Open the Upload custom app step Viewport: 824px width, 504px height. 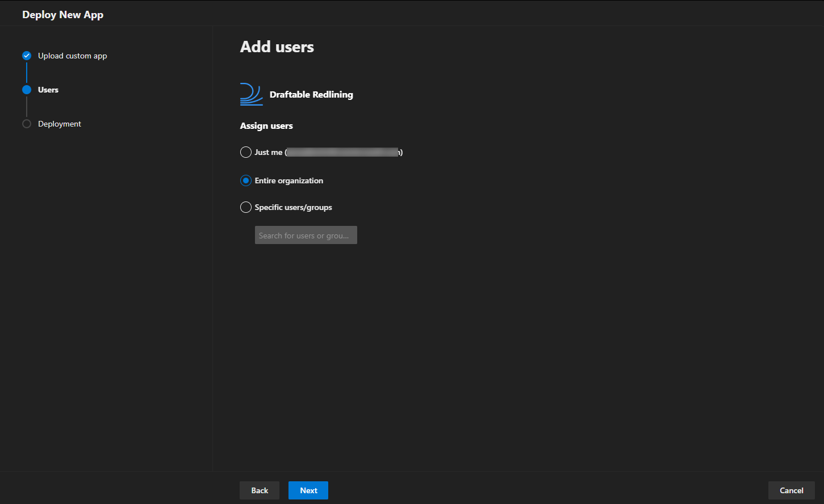click(x=73, y=56)
